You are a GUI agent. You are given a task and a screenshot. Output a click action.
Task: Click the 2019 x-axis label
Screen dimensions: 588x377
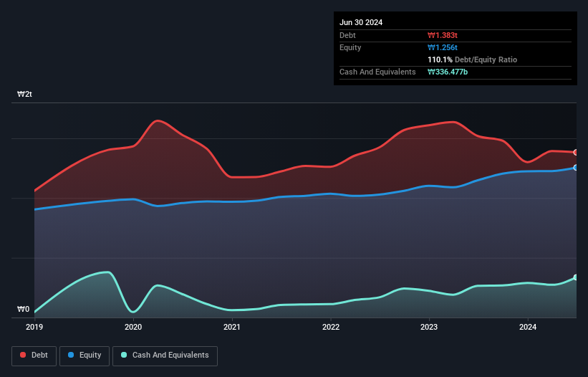click(34, 327)
